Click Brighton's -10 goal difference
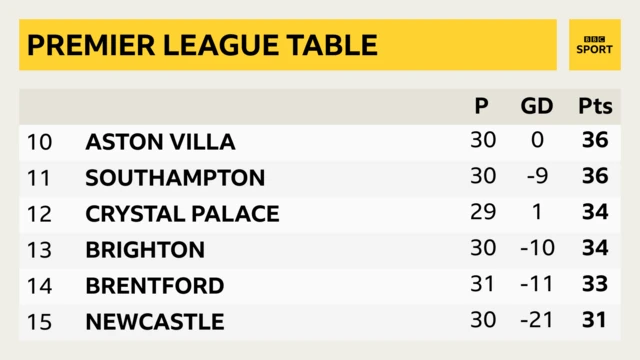This screenshot has height=360, width=640. click(x=538, y=248)
